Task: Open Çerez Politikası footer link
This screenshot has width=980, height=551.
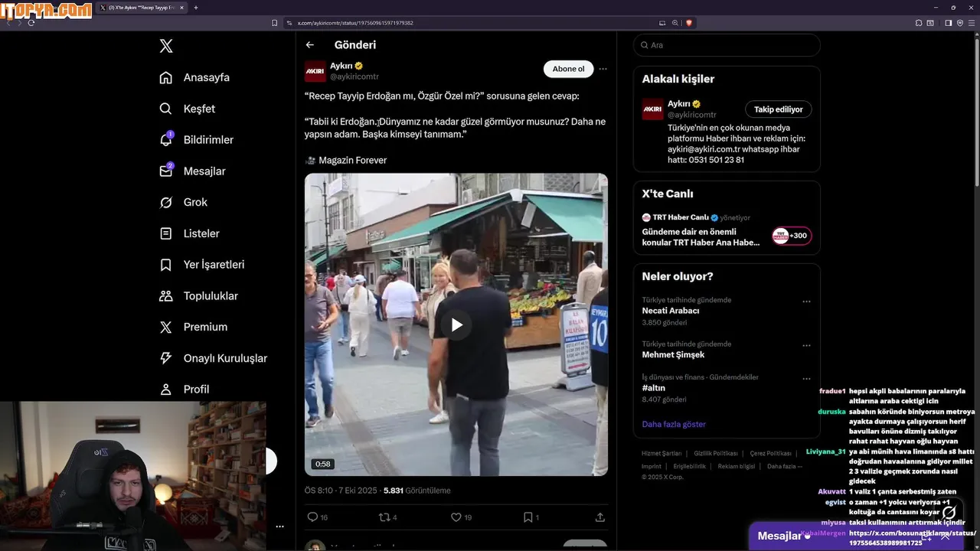Action: click(770, 454)
